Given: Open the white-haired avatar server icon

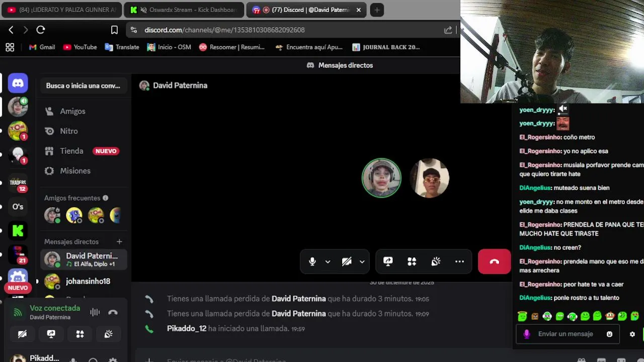Looking at the screenshot, I should click(x=18, y=154).
